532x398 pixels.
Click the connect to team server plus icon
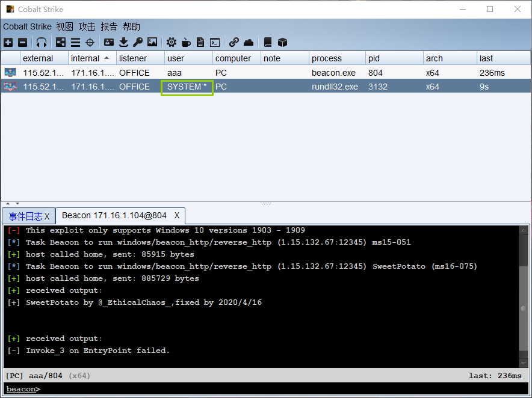click(8, 42)
